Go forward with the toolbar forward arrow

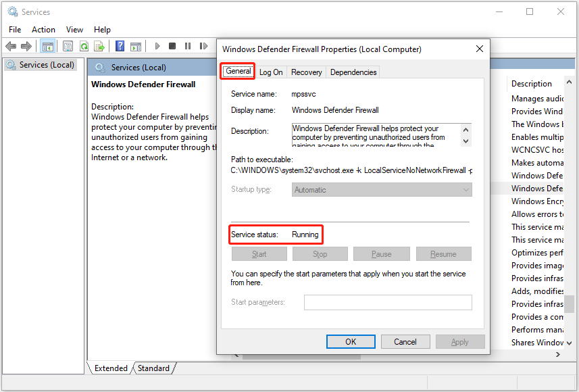26,46
